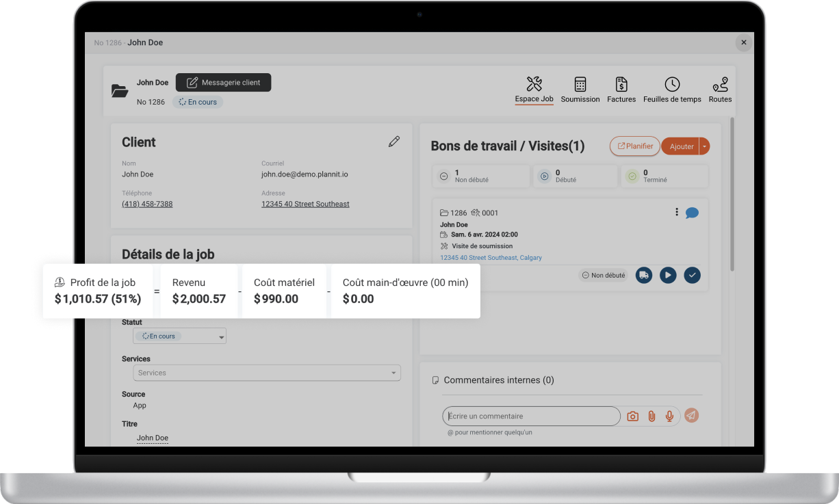Open the three-dot menu on work order card
Screen dimensions: 839x504
[677, 212]
